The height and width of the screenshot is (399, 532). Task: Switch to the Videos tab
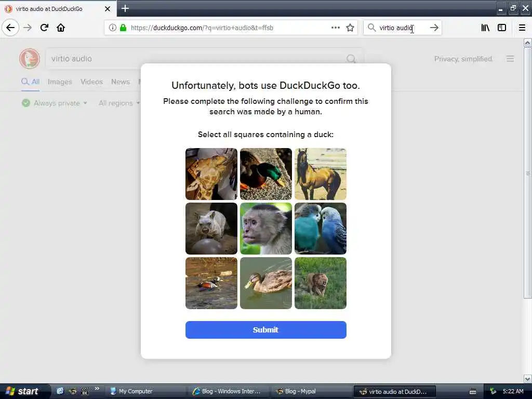click(91, 82)
